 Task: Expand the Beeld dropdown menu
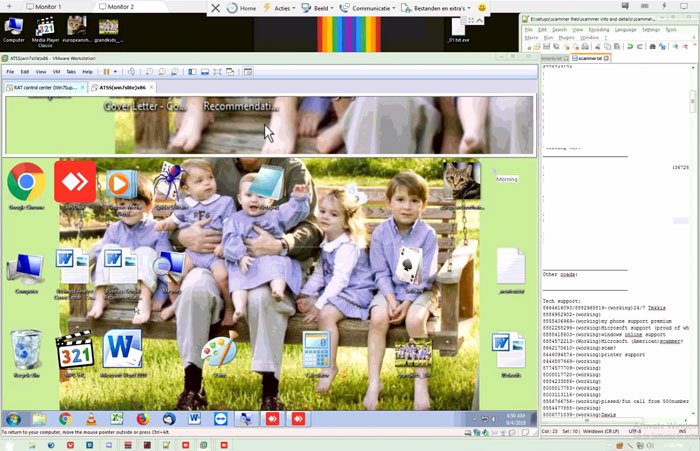tap(328, 8)
